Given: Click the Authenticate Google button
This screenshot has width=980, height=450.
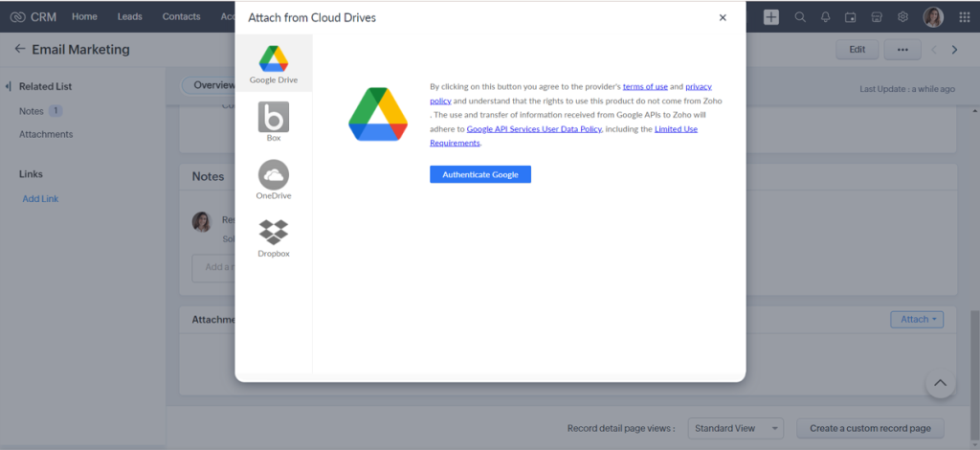Looking at the screenshot, I should pyautogui.click(x=480, y=174).
